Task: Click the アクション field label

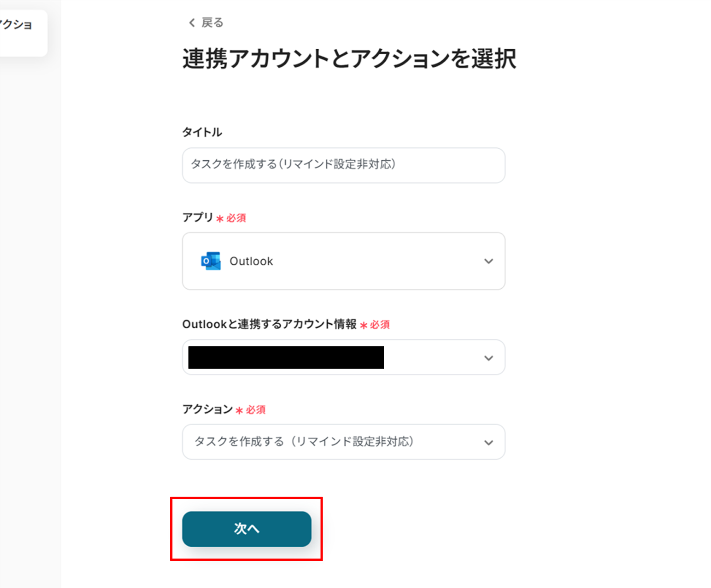Action: (x=208, y=409)
